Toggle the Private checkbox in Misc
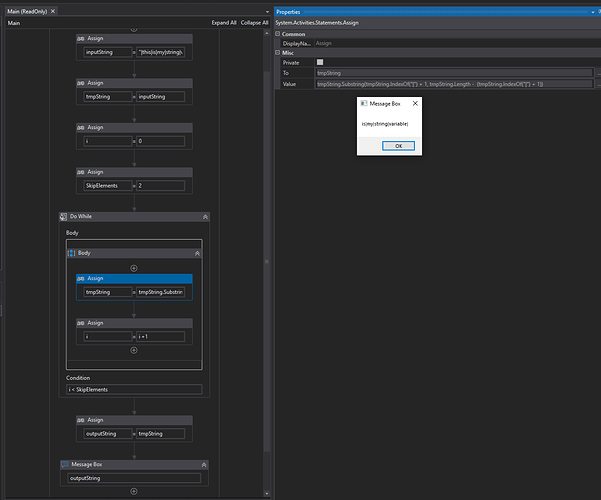The width and height of the screenshot is (601, 500). tap(320, 62)
